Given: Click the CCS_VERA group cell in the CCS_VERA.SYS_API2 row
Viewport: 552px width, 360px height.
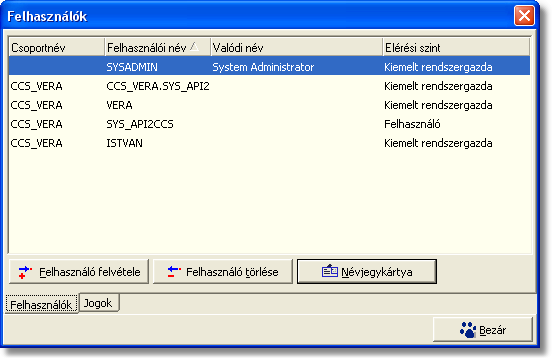Looking at the screenshot, I should [x=37, y=86].
